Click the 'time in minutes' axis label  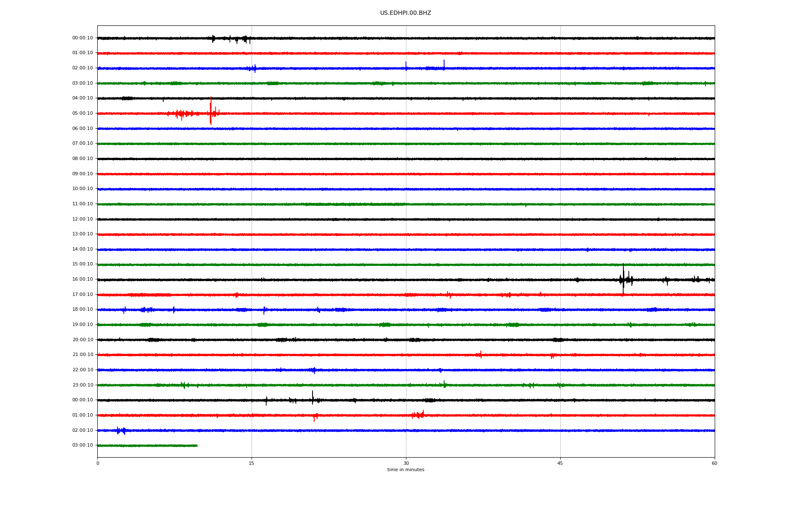point(405,470)
